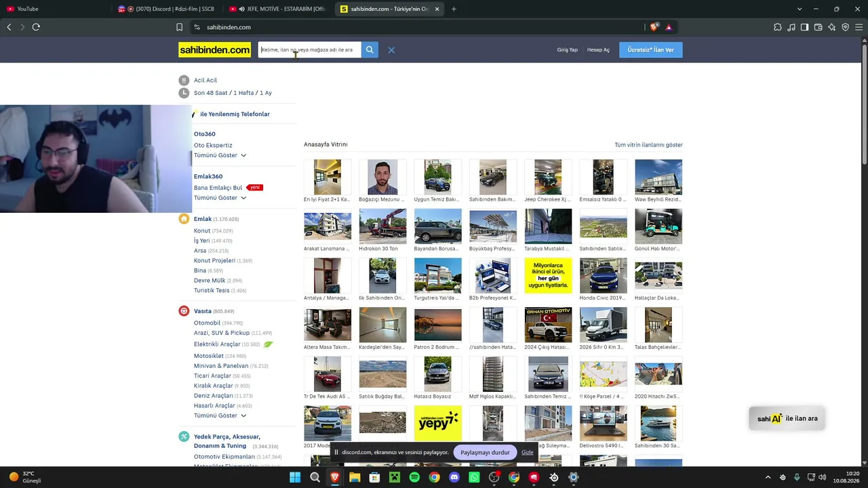Image resolution: width=868 pixels, height=488 pixels.
Task: Open Waw Beyhill Rezidans listing thumbnail
Action: click(658, 177)
